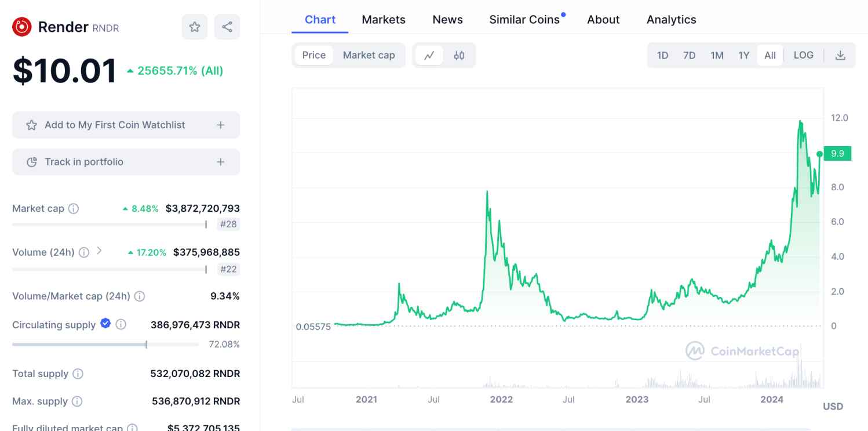
Task: Click plus icon on Track in portfolio
Action: [x=220, y=162]
